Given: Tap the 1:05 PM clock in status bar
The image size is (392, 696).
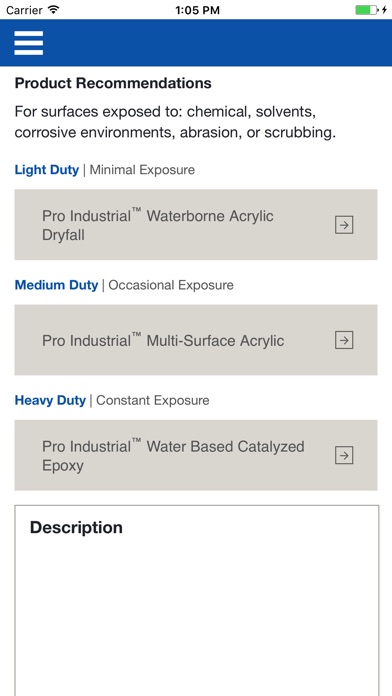Looking at the screenshot, I should pyautogui.click(x=197, y=10).
